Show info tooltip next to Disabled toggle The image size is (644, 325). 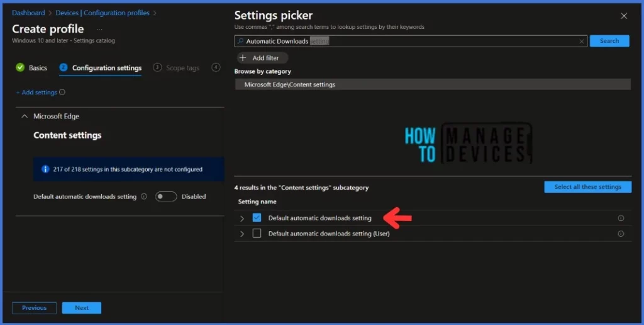tap(144, 197)
